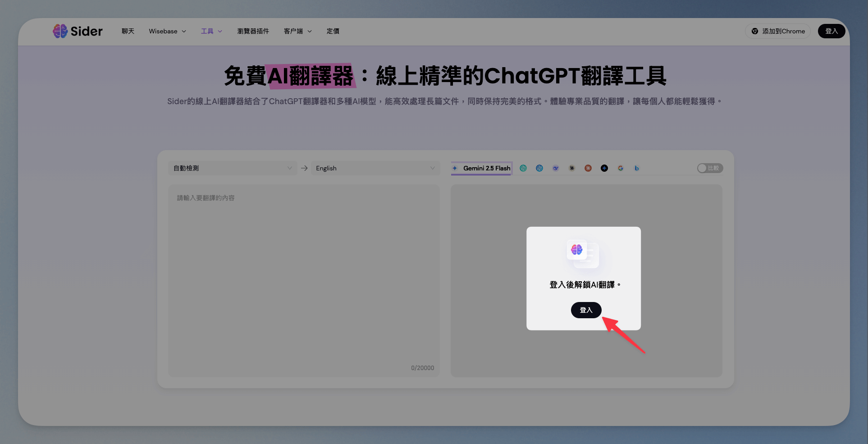Expand the 工具 tools menu
Viewport: 868px width, 444px height.
pos(211,31)
